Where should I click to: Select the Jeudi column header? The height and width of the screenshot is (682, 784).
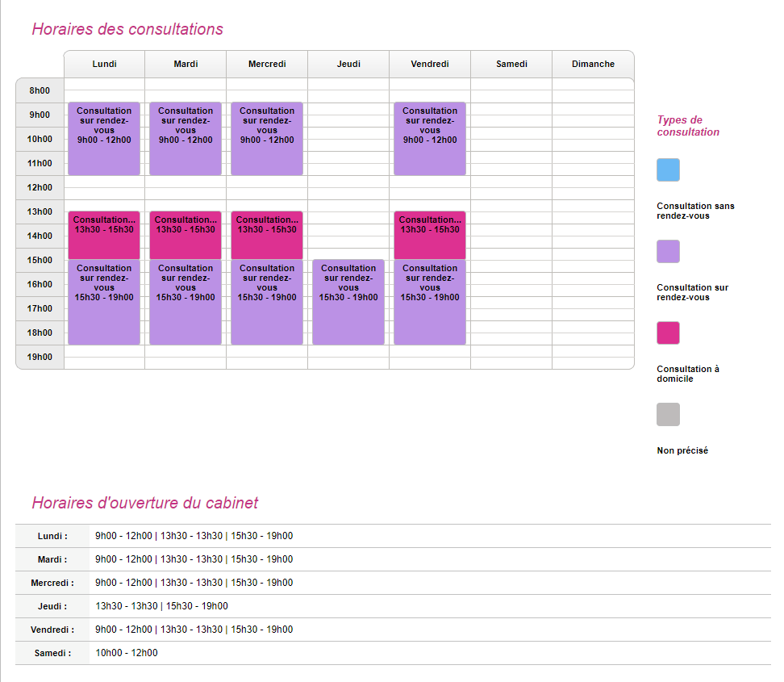(348, 64)
